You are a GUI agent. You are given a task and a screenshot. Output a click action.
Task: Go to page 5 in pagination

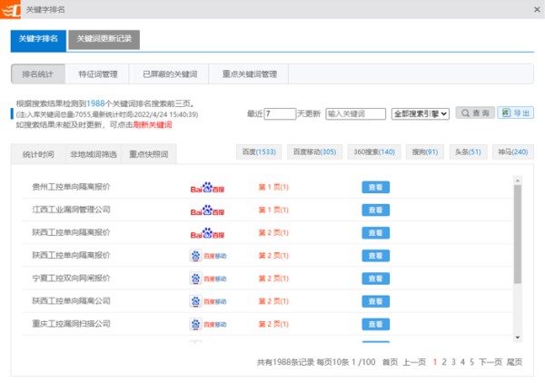pos(472,362)
